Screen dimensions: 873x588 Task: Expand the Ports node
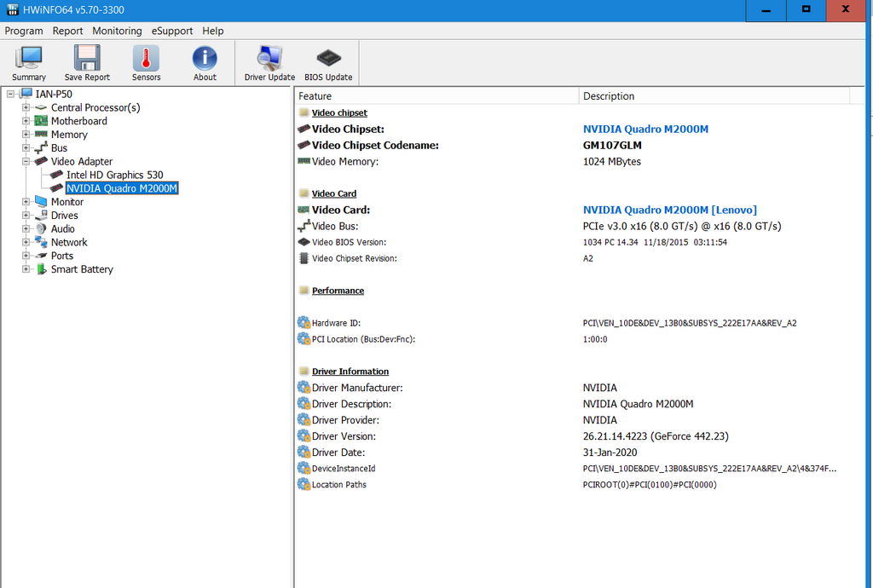point(26,256)
